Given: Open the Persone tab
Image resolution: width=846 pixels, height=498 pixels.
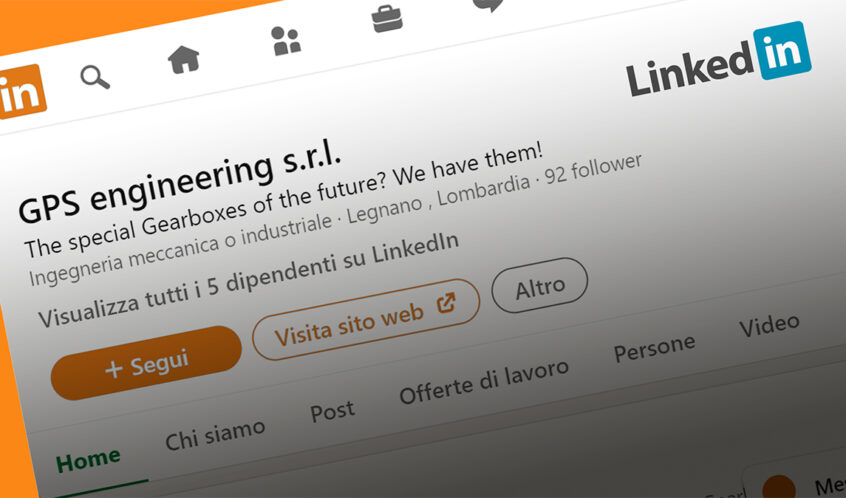Looking at the screenshot, I should [x=654, y=348].
